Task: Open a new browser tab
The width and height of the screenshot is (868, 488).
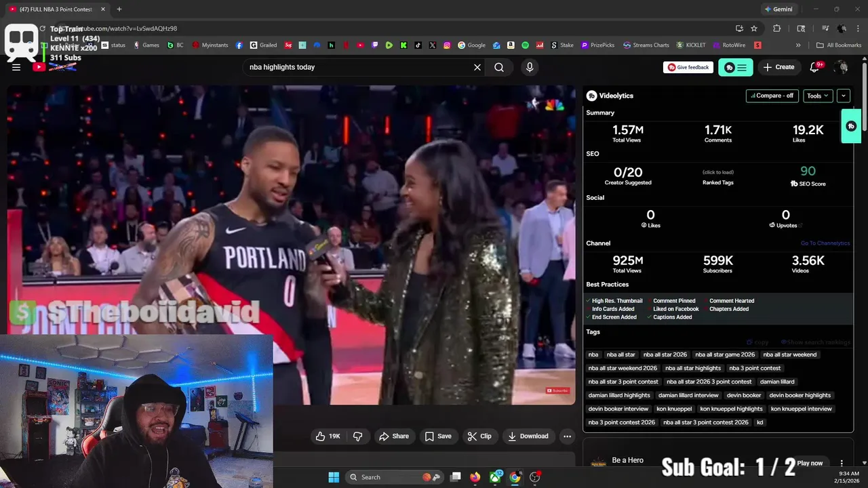Action: tap(119, 9)
